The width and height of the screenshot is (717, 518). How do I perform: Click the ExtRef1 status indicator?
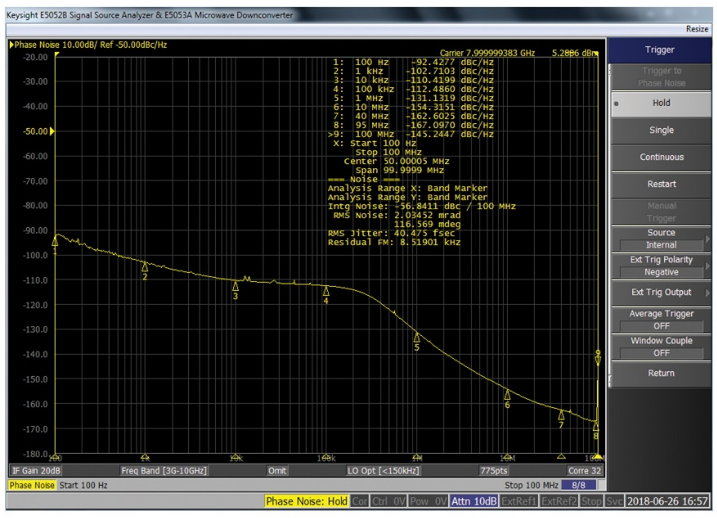point(519,502)
